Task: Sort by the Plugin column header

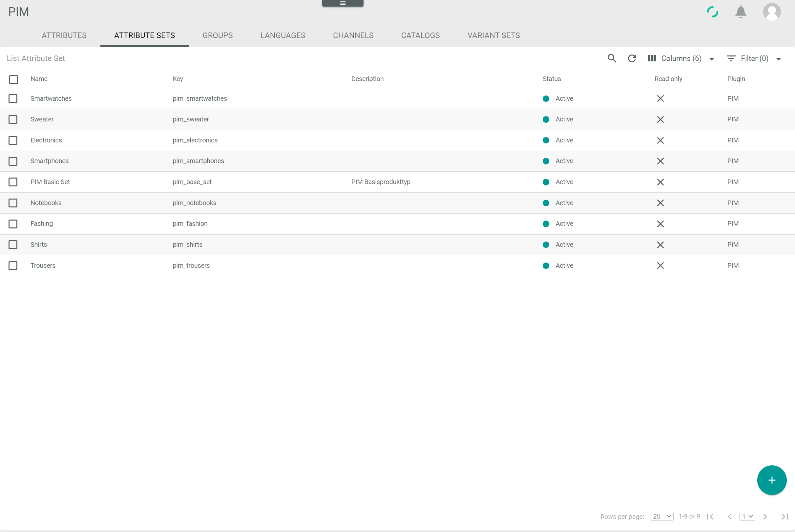Action: point(736,79)
